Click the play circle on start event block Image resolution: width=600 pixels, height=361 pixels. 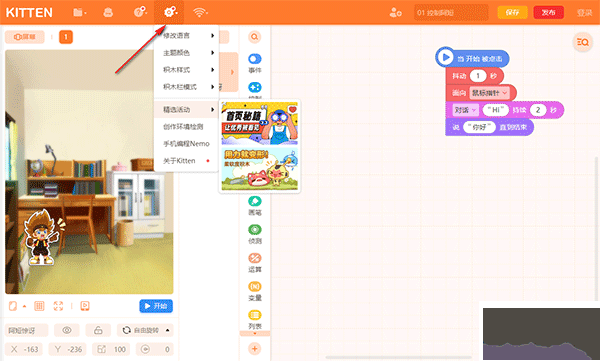point(445,57)
